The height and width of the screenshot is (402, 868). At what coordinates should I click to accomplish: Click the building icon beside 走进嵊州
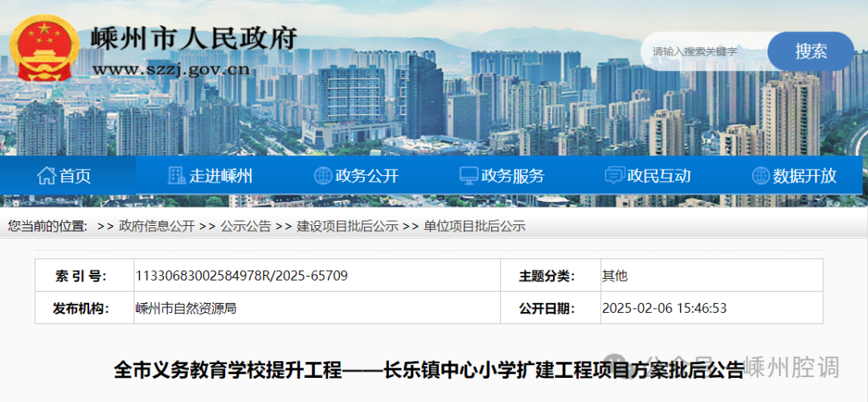(x=176, y=175)
